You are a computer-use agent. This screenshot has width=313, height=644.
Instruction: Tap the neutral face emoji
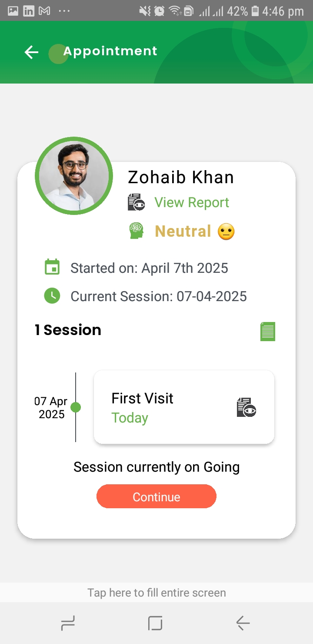226,231
